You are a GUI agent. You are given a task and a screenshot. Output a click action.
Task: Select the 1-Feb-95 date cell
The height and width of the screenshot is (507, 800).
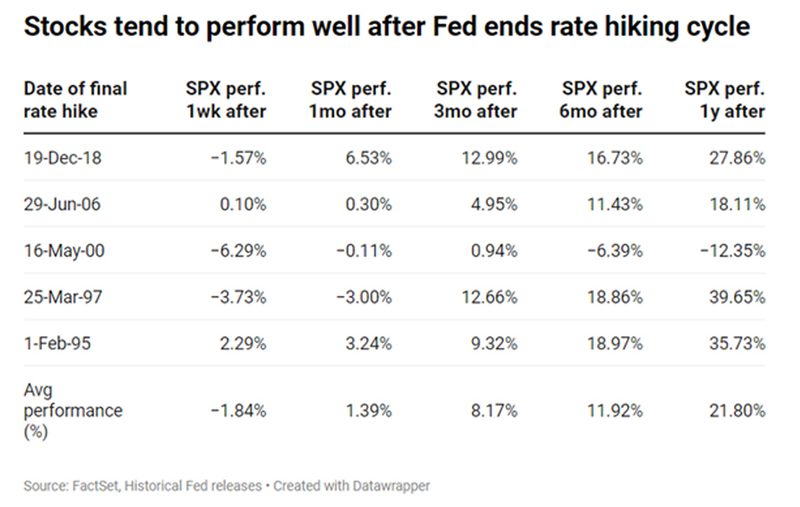(54, 342)
